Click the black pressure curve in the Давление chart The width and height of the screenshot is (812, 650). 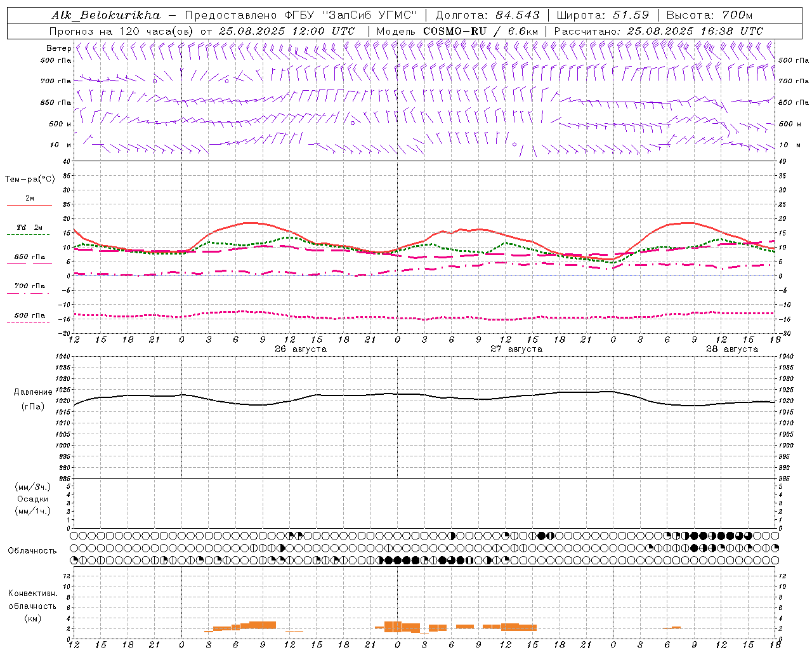(x=425, y=395)
